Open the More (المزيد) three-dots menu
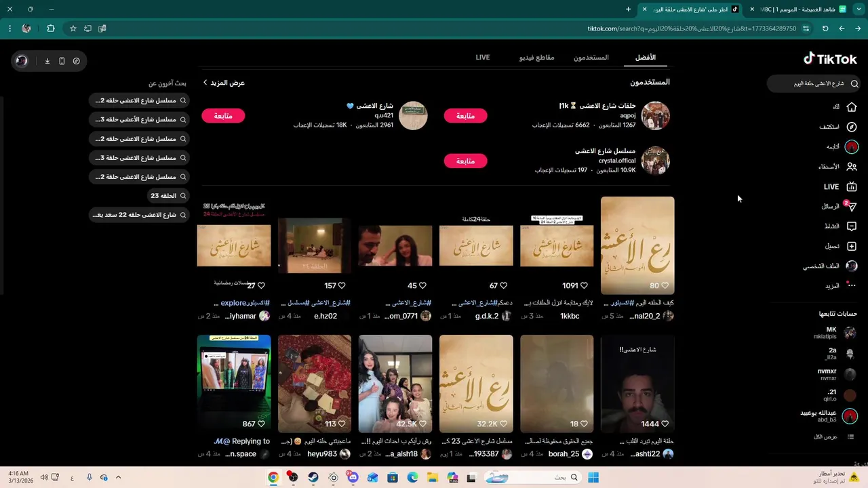The image size is (868, 488). tap(852, 285)
